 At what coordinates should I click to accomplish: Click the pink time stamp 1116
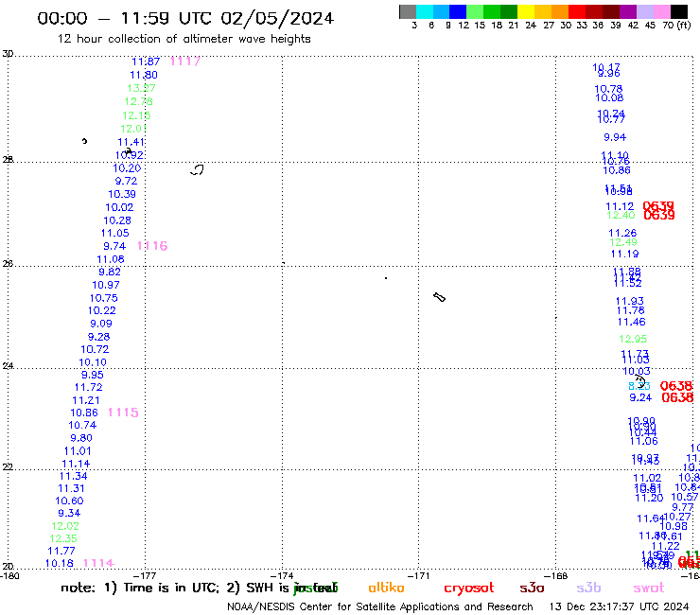[x=152, y=246]
